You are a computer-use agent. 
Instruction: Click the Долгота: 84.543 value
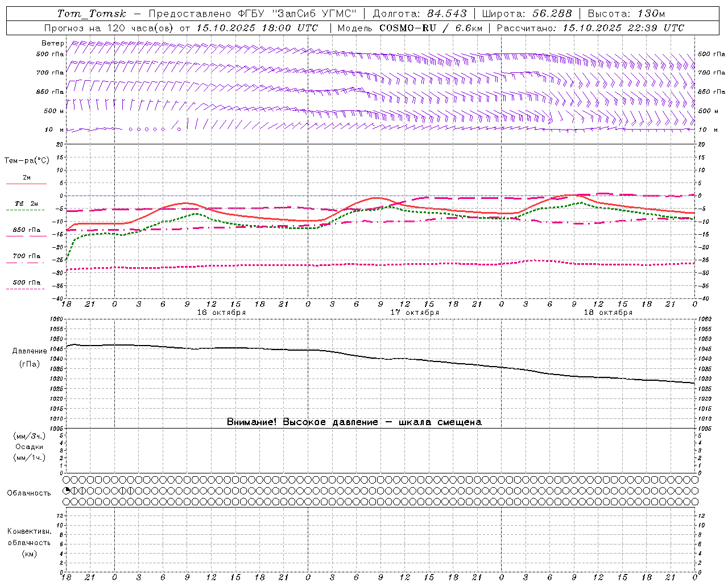click(420, 14)
